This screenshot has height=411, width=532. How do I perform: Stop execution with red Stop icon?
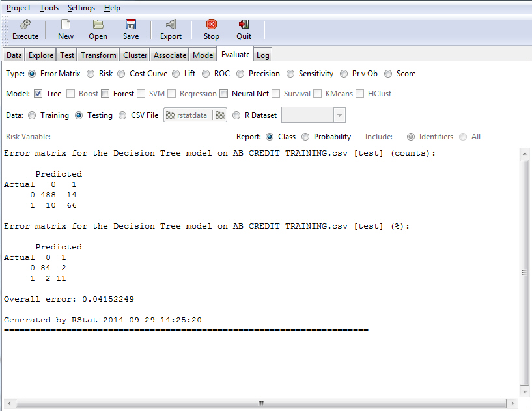(x=212, y=24)
